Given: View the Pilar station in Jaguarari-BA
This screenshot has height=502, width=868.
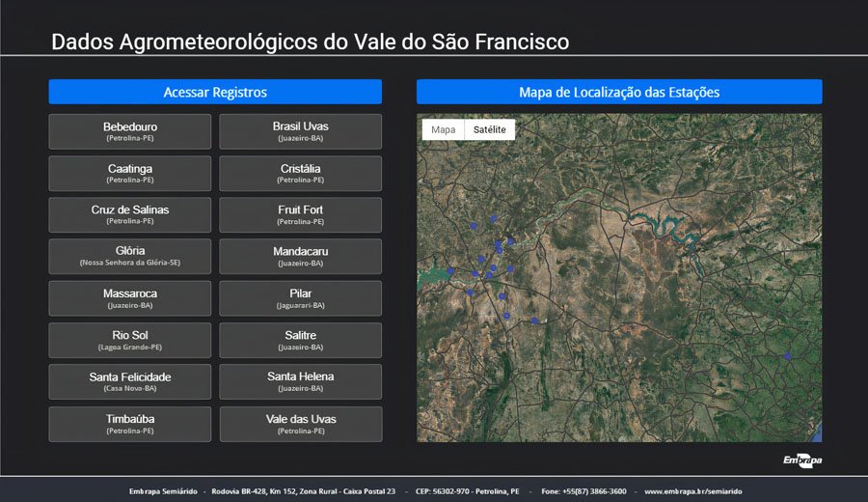Looking at the screenshot, I should tap(300, 298).
